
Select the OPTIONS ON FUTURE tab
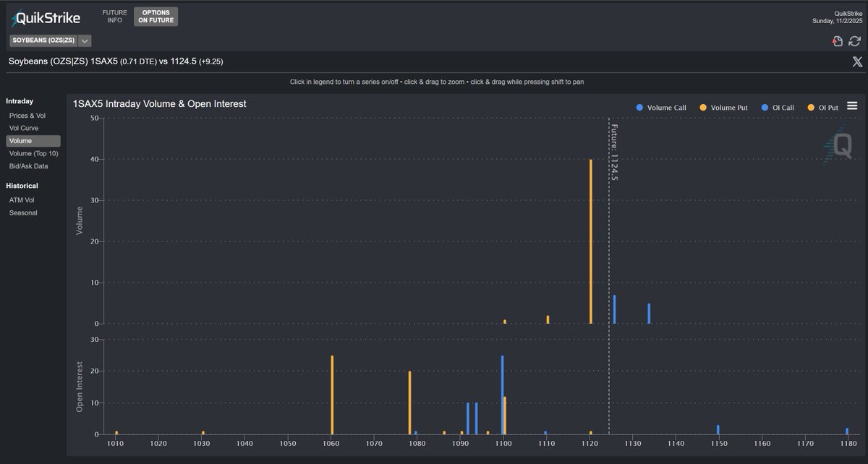click(155, 15)
